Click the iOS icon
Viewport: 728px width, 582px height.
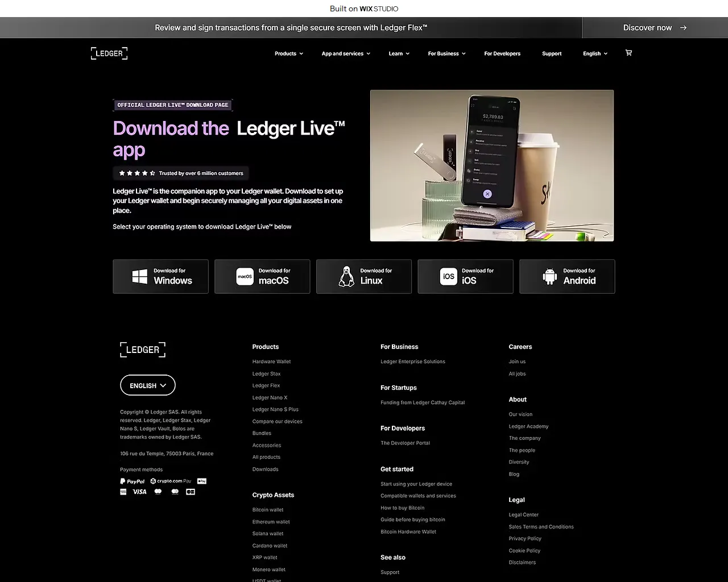pyautogui.click(x=449, y=277)
